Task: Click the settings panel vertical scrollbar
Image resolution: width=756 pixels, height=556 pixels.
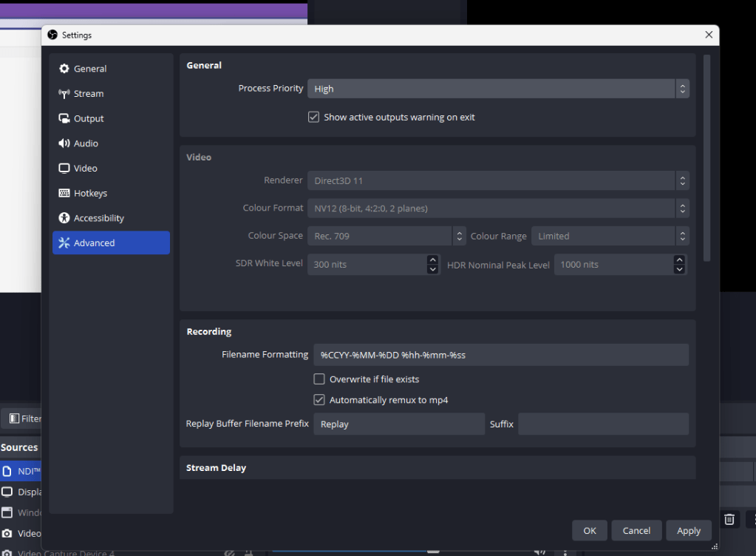Action: click(706, 158)
